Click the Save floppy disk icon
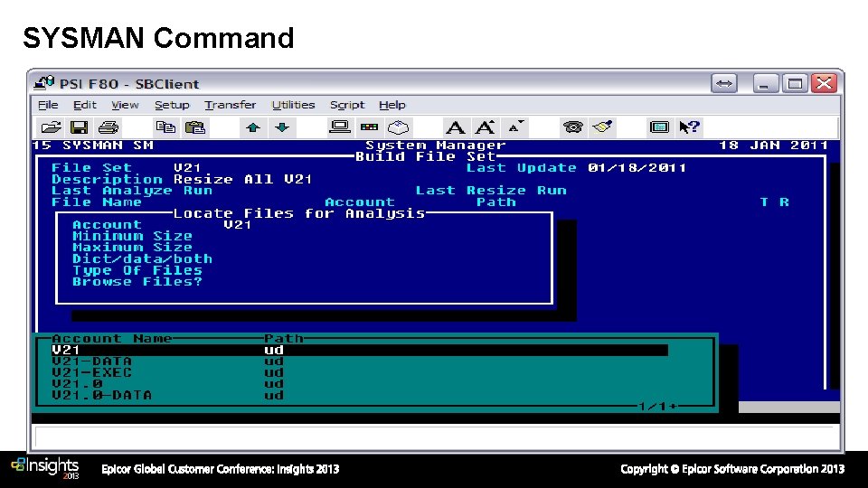The image size is (868, 488). tap(80, 127)
